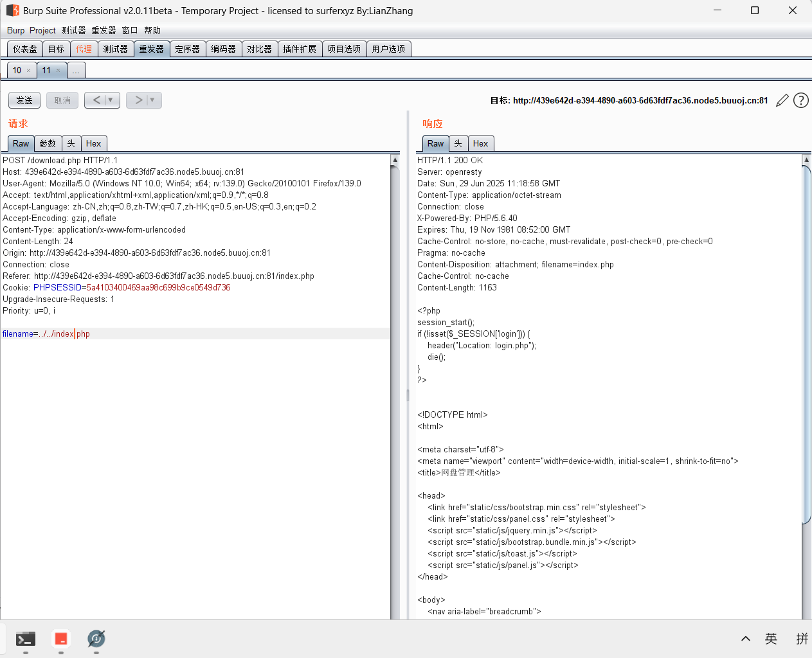
Task: Switch to the 代理 tab
Action: pos(84,49)
